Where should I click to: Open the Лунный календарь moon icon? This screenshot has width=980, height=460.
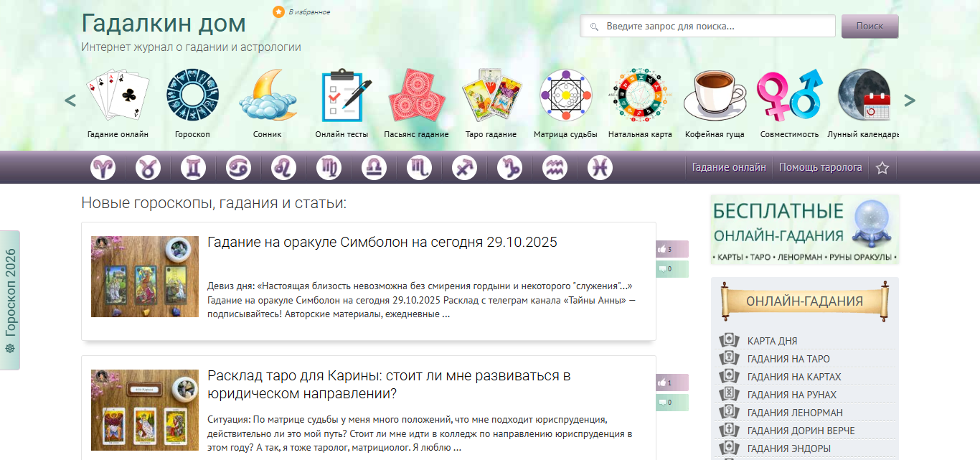tap(864, 95)
